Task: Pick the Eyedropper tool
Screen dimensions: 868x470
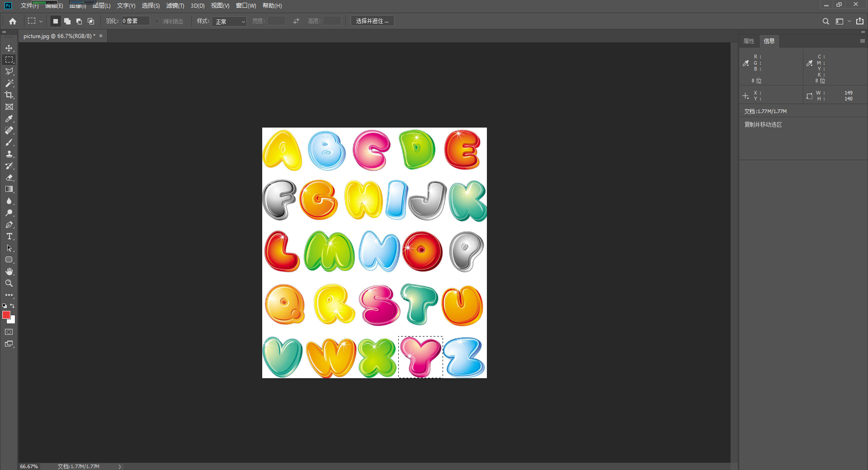Action: (x=9, y=119)
